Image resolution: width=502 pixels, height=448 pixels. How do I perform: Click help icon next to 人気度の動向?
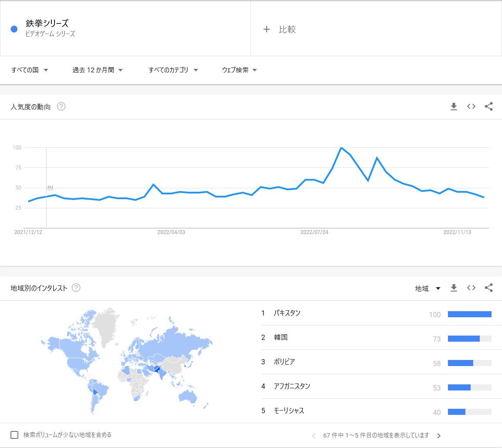click(x=61, y=106)
